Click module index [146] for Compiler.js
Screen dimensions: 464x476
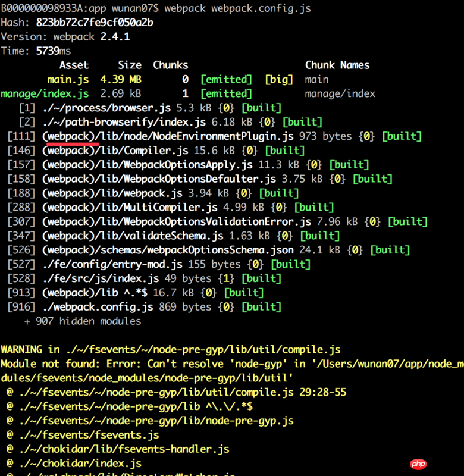point(21,151)
